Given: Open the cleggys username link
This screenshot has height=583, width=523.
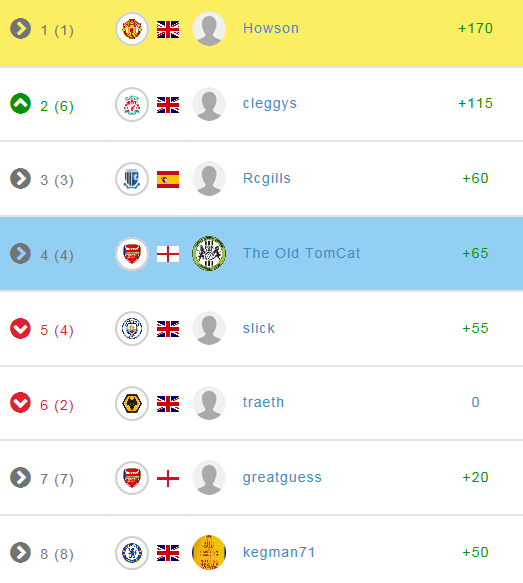Looking at the screenshot, I should click(270, 104).
